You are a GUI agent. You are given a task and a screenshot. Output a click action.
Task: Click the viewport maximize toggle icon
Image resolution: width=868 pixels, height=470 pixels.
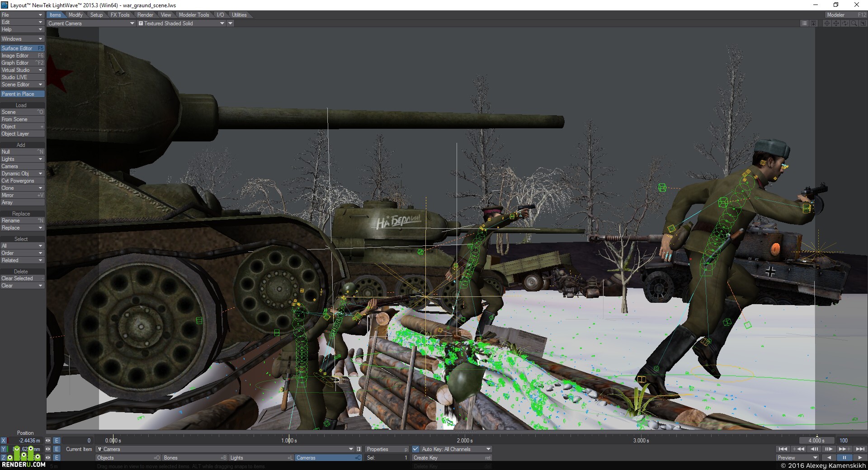point(863,23)
